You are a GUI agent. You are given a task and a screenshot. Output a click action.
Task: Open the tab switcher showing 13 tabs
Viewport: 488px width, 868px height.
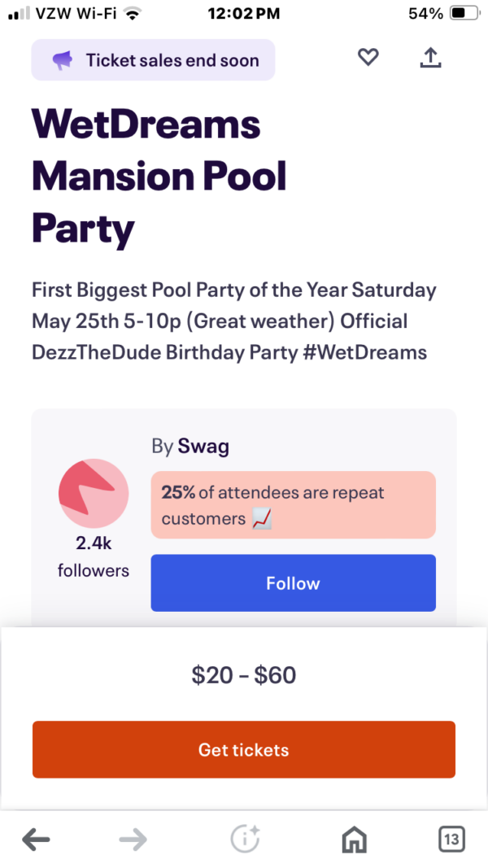451,839
